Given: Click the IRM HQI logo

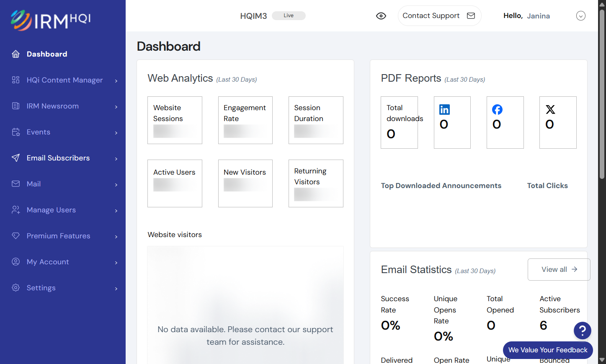Looking at the screenshot, I should (x=51, y=21).
